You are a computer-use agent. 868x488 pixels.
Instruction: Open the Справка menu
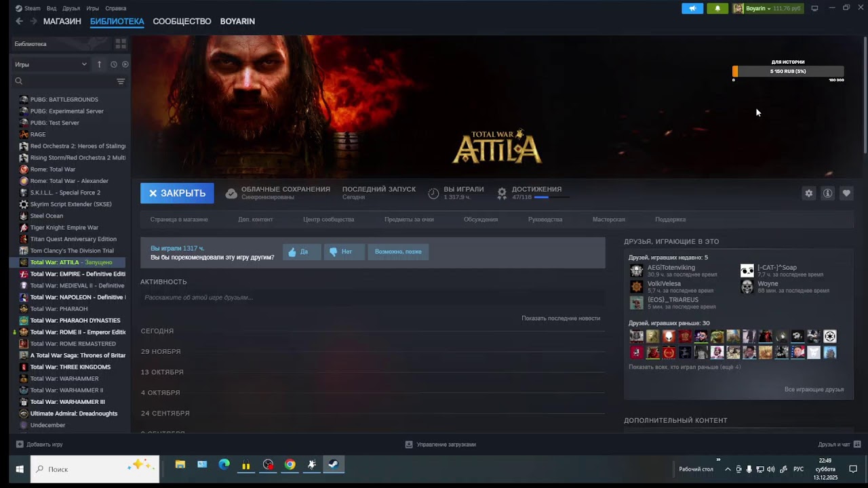(x=116, y=8)
